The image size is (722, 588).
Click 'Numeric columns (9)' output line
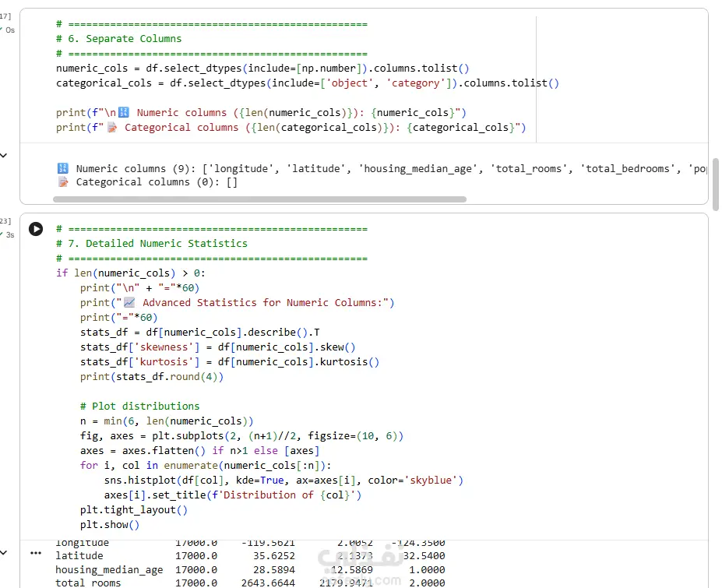pos(382,168)
